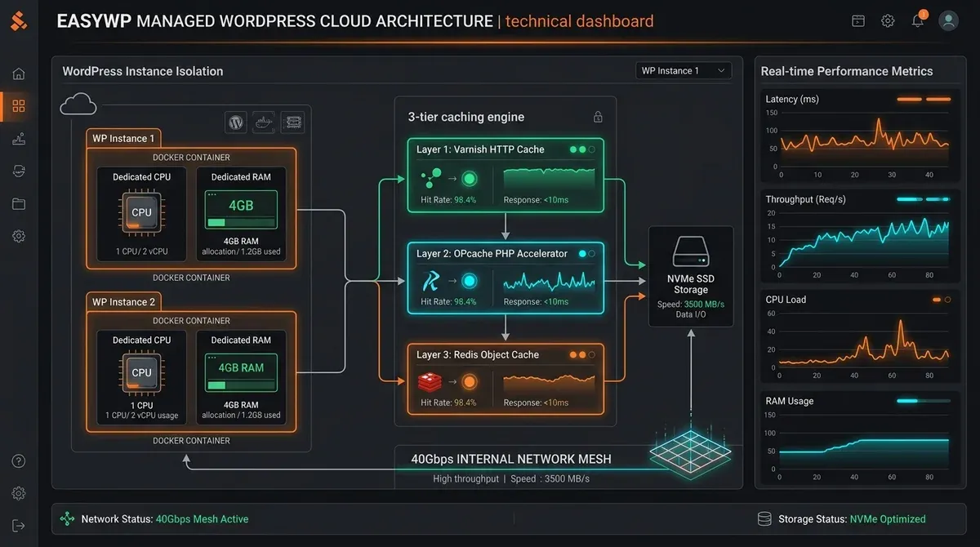Click the WP Instance 2 4GB RAM bar
980x547 pixels.
pyautogui.click(x=241, y=373)
